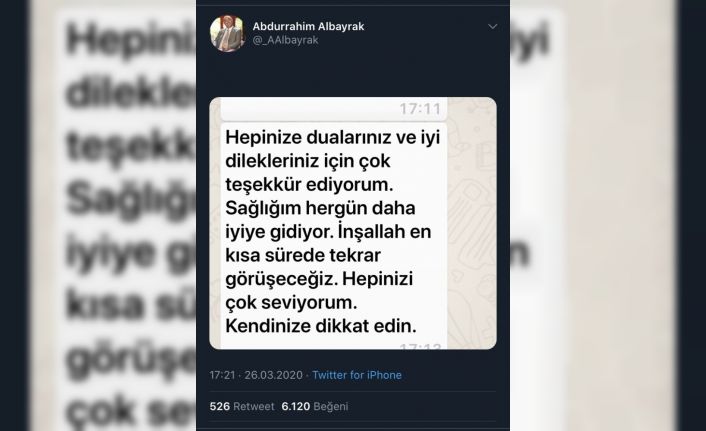Click the 'teşekkür ediyorum.' message line
The height and width of the screenshot is (431, 706).
pyautogui.click(x=309, y=185)
